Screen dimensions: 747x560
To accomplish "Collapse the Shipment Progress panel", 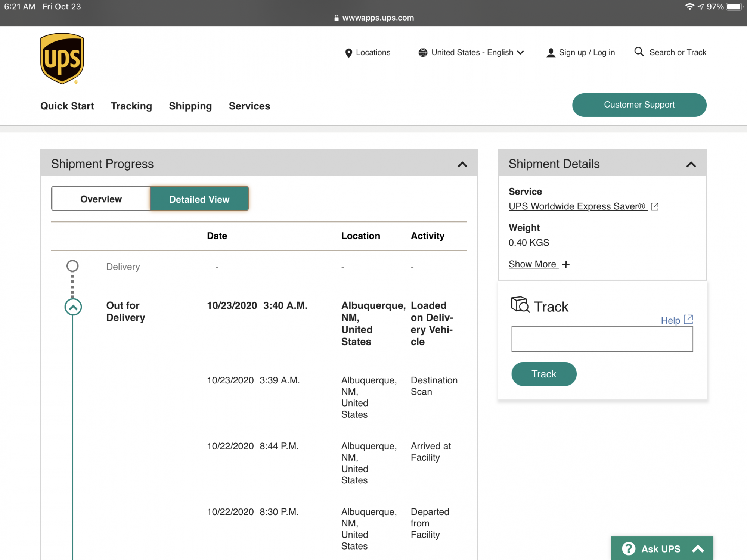I will pos(462,164).
